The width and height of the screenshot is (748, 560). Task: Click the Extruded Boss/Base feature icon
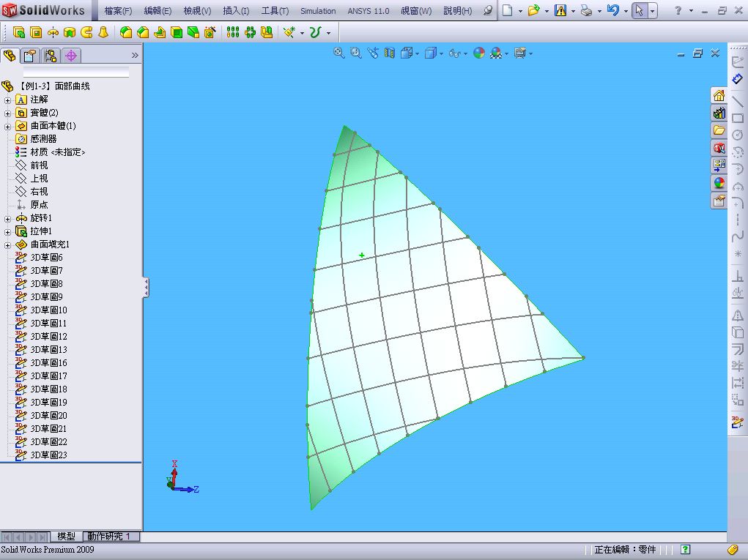(x=18, y=32)
